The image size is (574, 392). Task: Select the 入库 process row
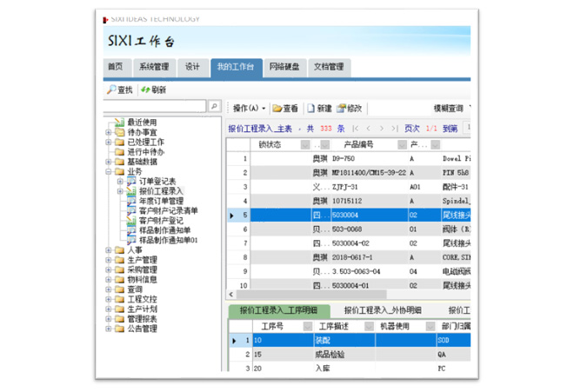tap(350, 367)
